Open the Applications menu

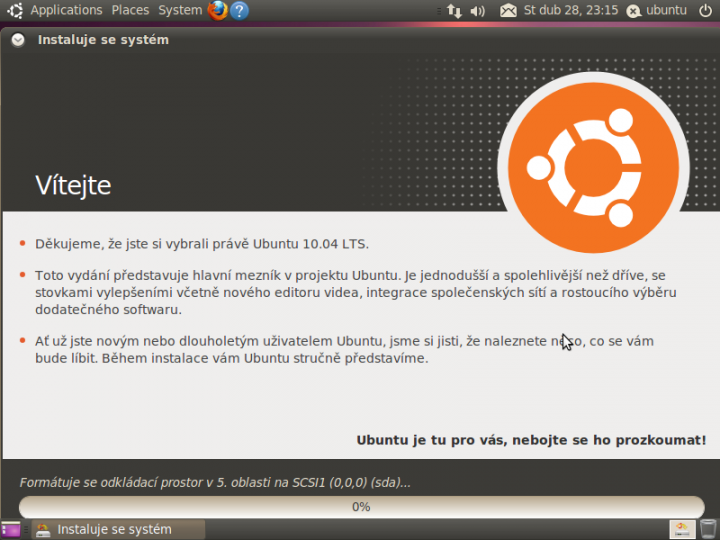[66, 10]
